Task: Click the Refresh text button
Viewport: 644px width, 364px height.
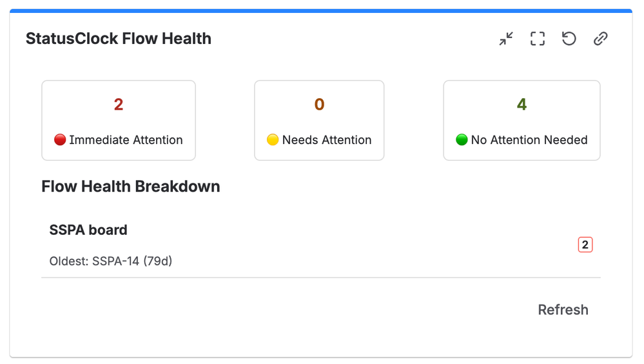Action: (563, 310)
